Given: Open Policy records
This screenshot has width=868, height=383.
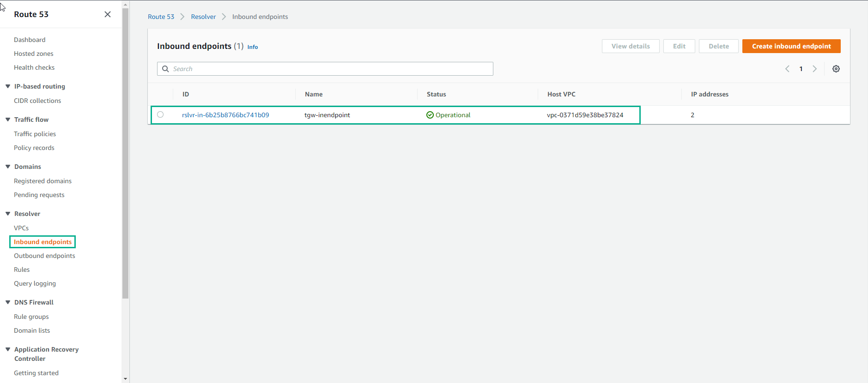Looking at the screenshot, I should [x=34, y=148].
